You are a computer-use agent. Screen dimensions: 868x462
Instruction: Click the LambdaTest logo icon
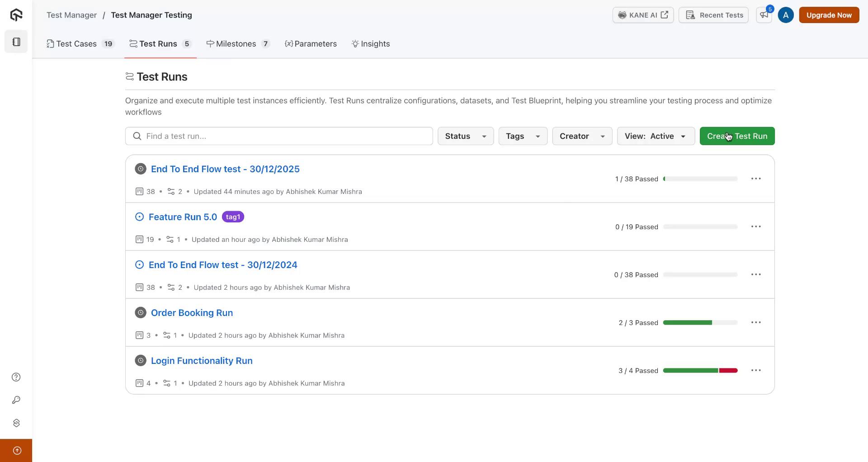point(16,15)
